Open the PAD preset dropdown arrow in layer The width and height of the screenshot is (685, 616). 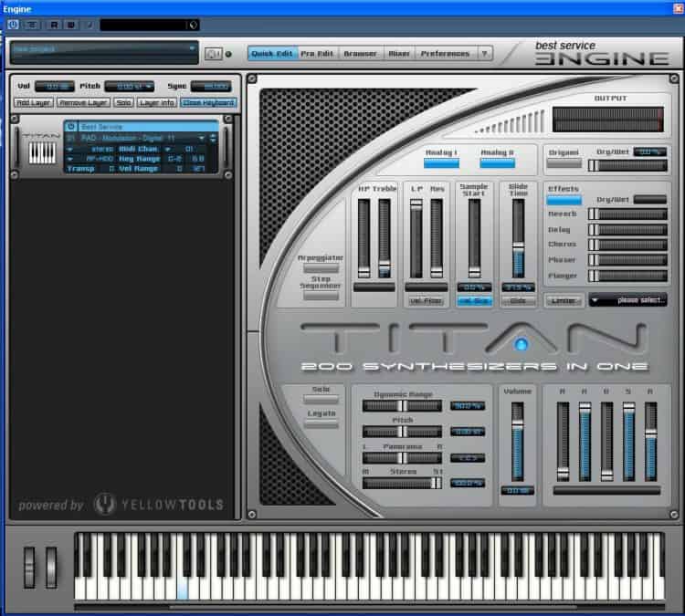pyautogui.click(x=202, y=139)
